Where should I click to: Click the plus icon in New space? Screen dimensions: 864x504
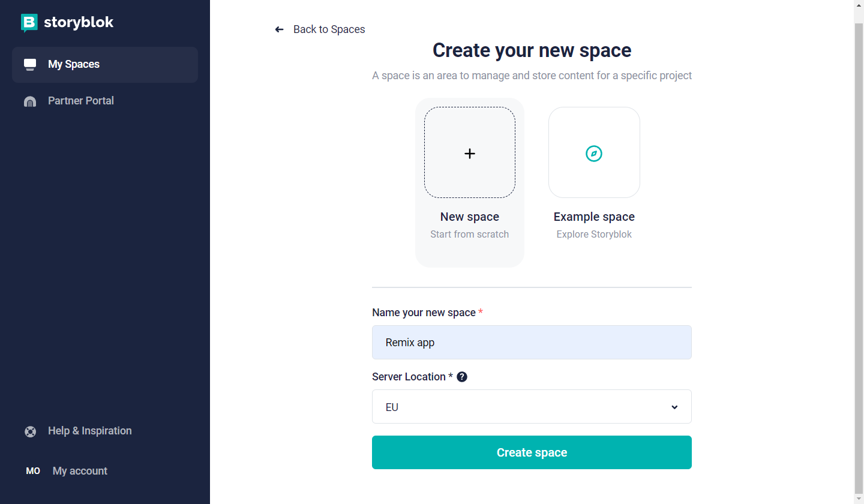point(470,154)
